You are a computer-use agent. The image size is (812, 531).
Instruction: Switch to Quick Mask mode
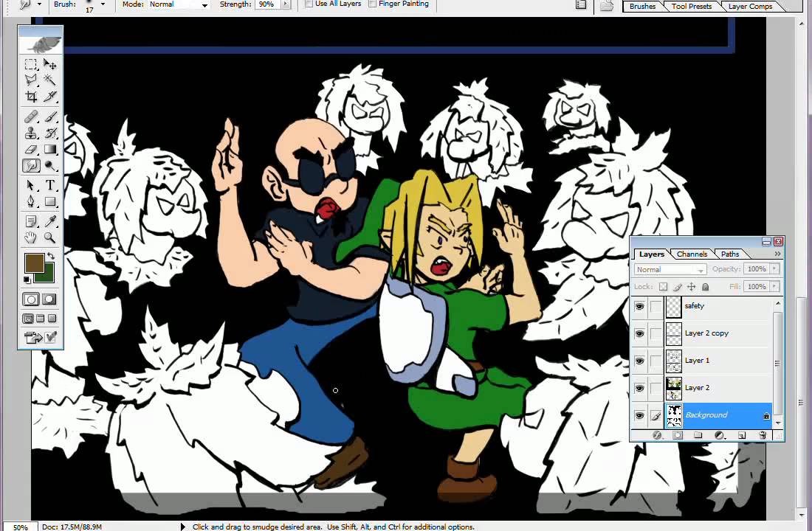click(49, 299)
